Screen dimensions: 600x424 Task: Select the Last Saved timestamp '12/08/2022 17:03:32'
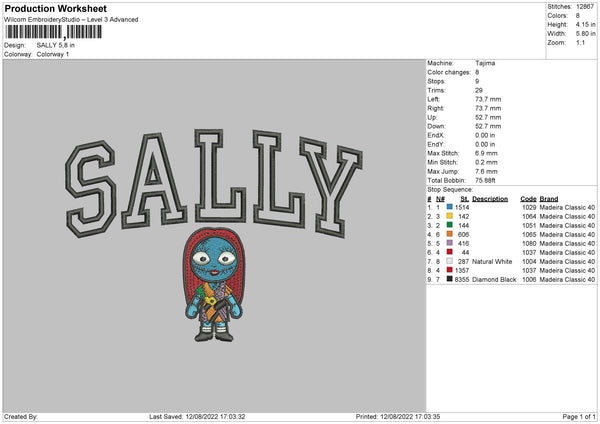tap(215, 416)
